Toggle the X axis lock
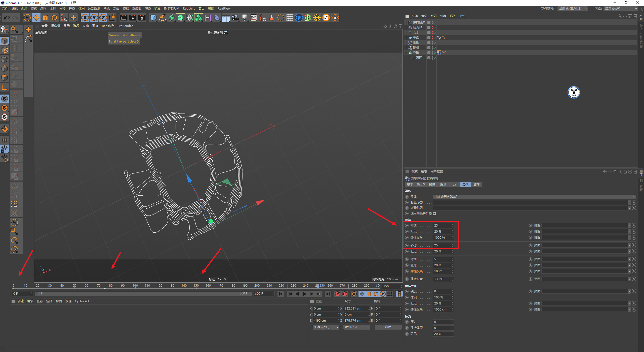This screenshot has width=644, height=352. (85, 18)
